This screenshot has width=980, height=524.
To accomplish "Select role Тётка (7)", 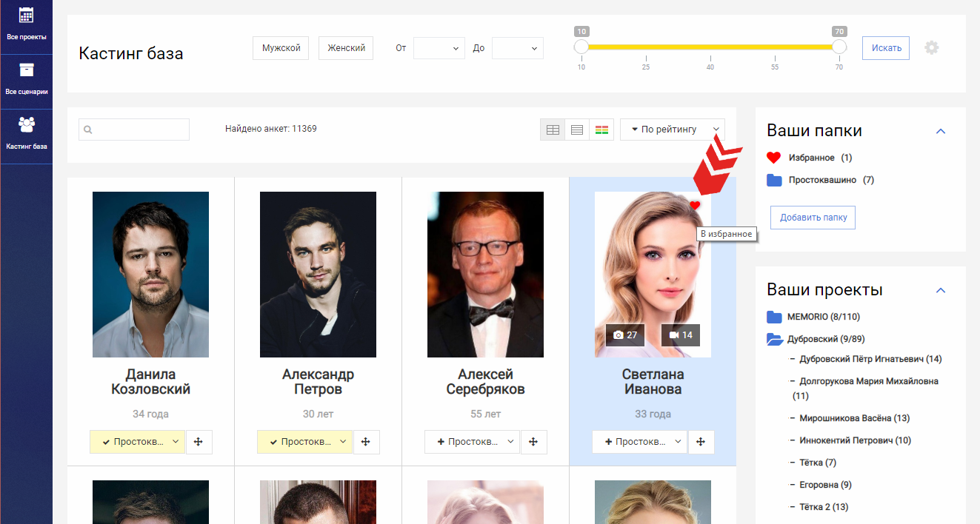I will (x=818, y=463).
